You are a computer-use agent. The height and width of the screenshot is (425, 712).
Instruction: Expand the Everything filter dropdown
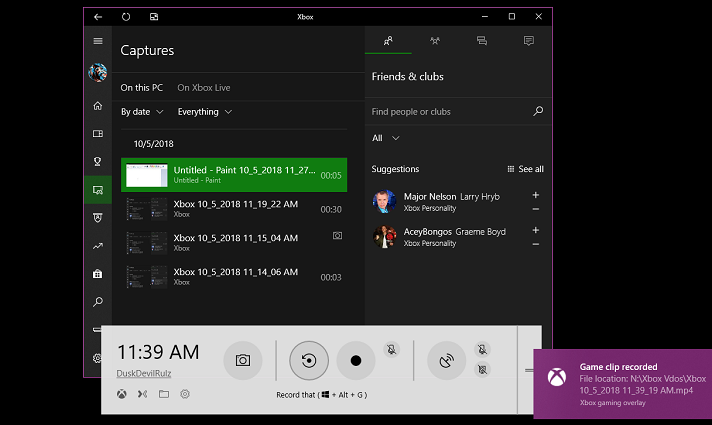coord(205,112)
